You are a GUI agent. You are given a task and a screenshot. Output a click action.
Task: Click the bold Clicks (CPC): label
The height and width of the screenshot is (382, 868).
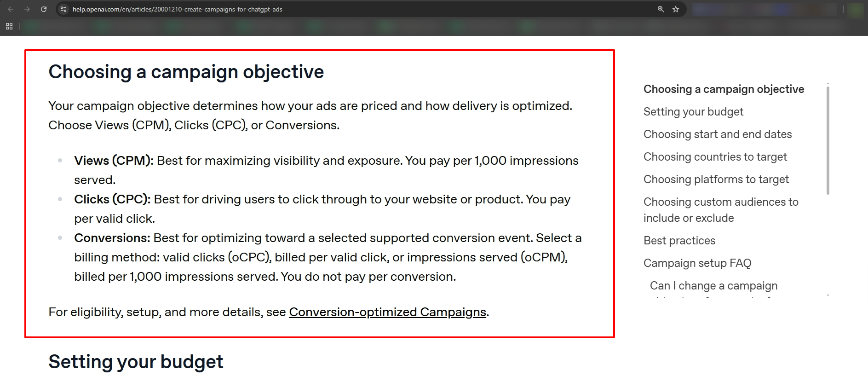[x=112, y=199]
